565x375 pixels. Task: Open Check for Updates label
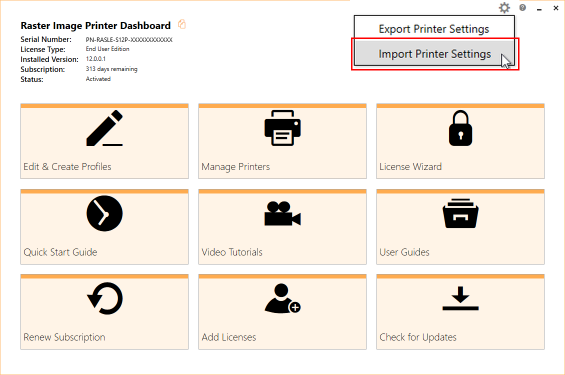pos(418,337)
